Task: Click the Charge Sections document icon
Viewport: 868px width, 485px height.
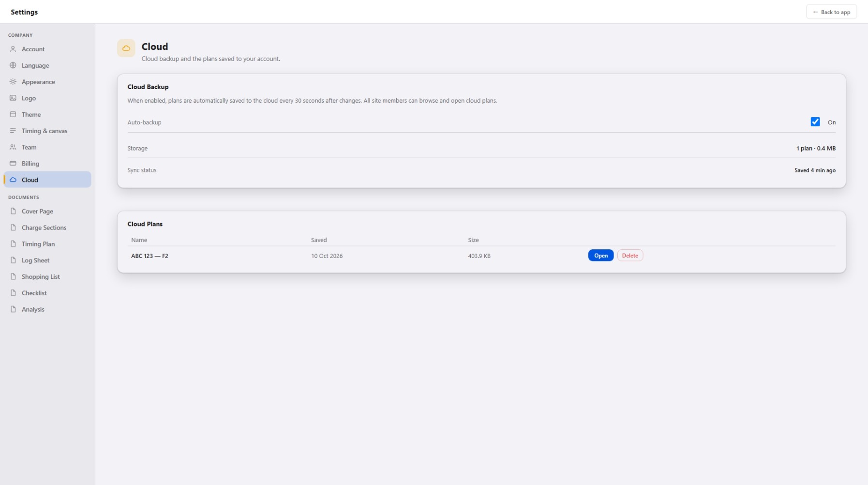Action: tap(13, 227)
